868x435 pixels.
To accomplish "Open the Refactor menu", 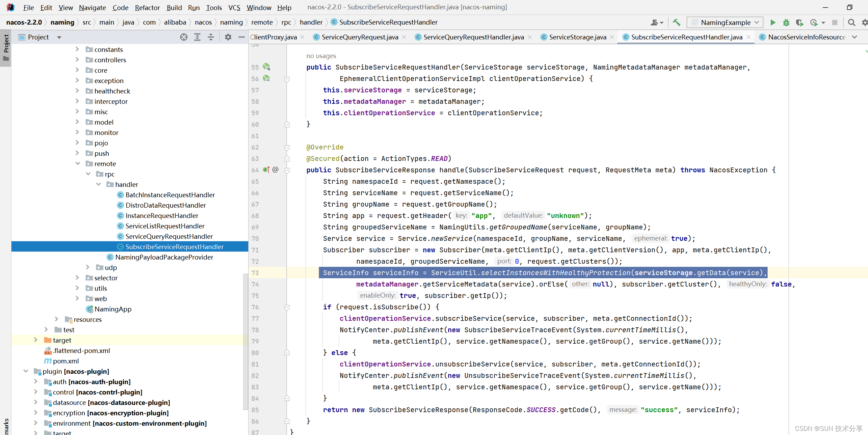I will 147,8.
